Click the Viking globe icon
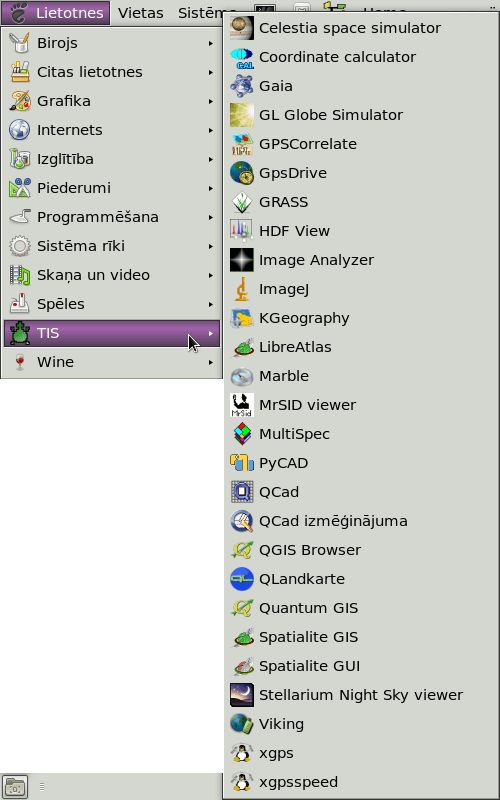This screenshot has height=800, width=500. (x=242, y=724)
